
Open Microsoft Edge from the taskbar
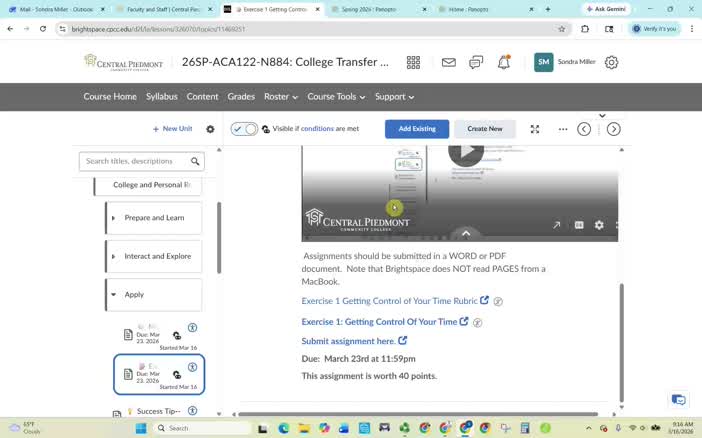tap(283, 428)
